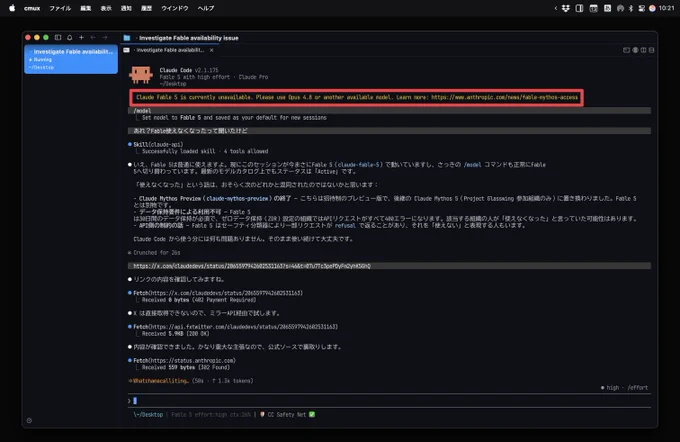Click the blue folder icon beside window title

tap(127, 38)
